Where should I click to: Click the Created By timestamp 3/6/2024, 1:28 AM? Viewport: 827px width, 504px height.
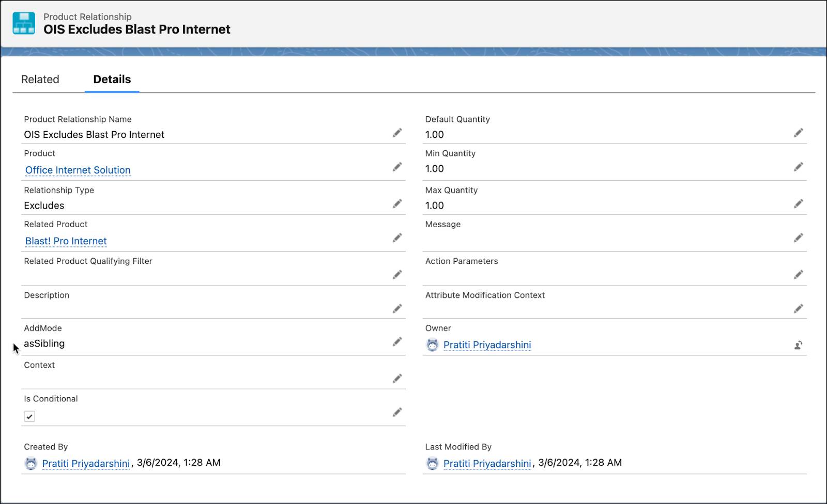(x=179, y=463)
